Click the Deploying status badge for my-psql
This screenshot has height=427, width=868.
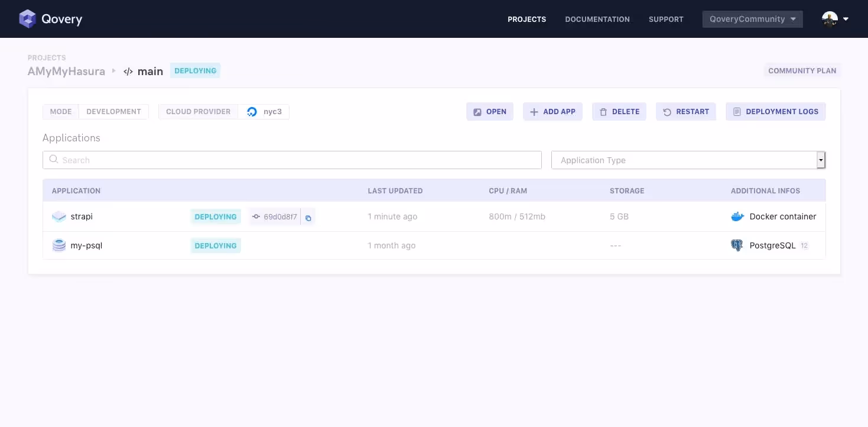pyautogui.click(x=216, y=245)
